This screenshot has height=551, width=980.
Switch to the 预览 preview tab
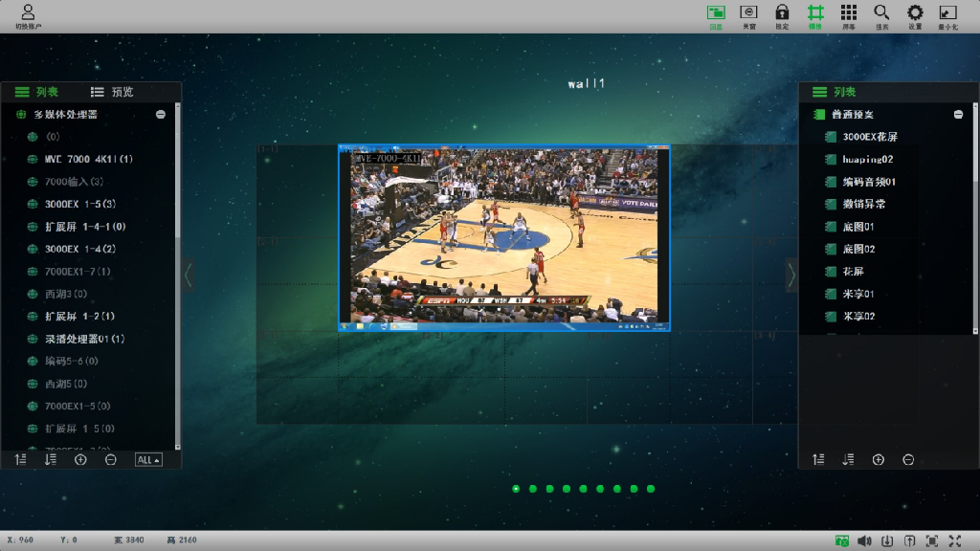[112, 92]
